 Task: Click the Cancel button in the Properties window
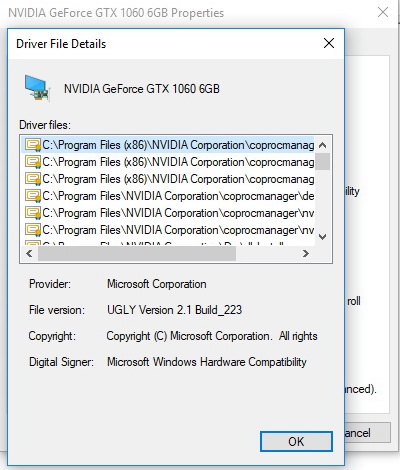click(367, 433)
